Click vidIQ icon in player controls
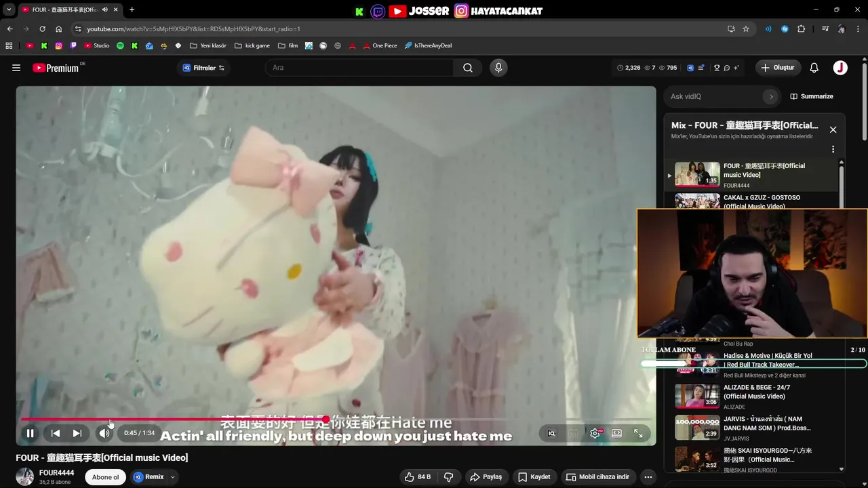This screenshot has width=868, height=488. coord(551,433)
